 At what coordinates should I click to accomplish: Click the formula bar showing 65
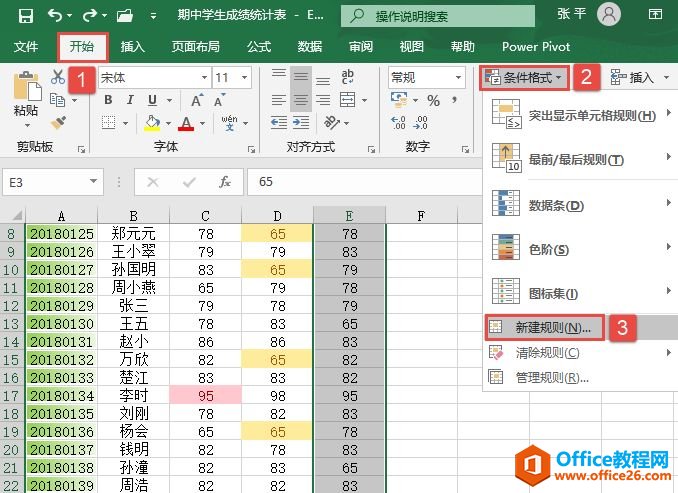(364, 182)
